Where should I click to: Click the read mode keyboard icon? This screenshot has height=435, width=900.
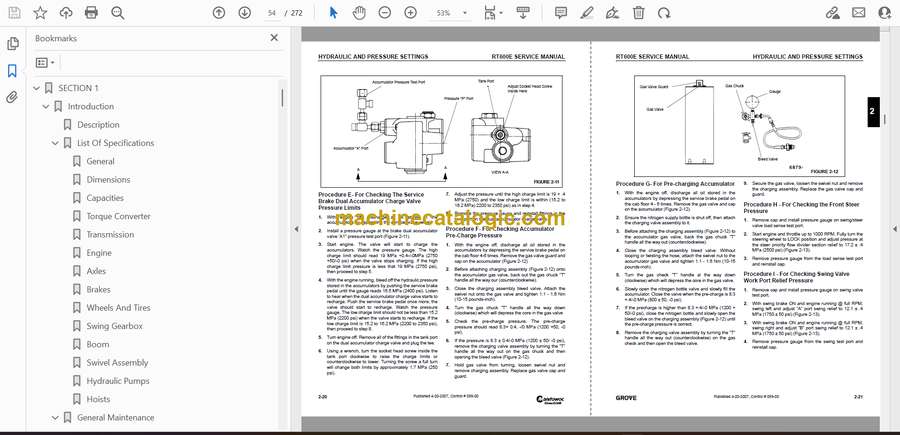(x=522, y=13)
